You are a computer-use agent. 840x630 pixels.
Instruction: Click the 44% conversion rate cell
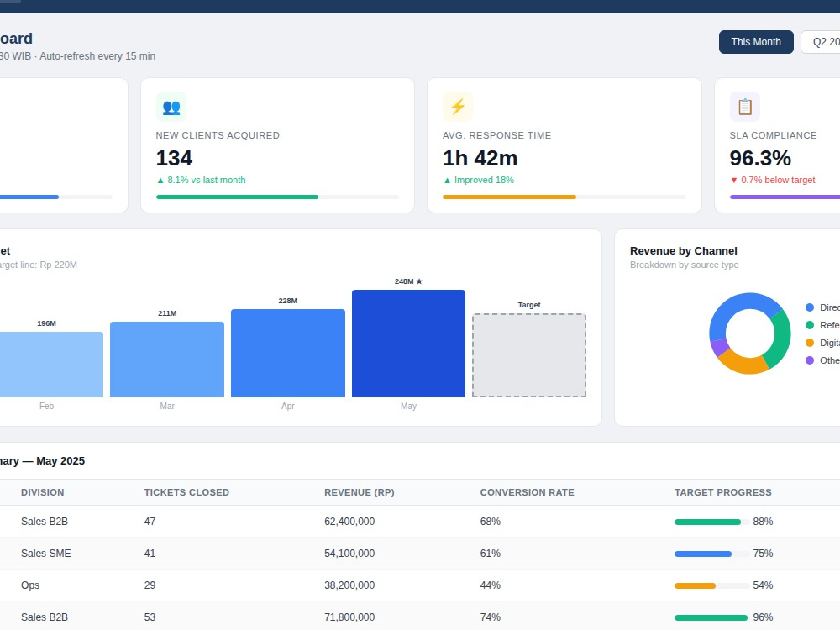[491, 585]
